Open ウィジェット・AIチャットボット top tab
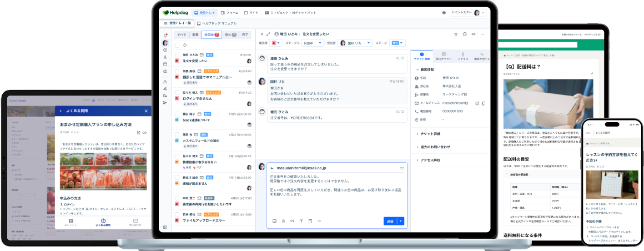 click(291, 13)
